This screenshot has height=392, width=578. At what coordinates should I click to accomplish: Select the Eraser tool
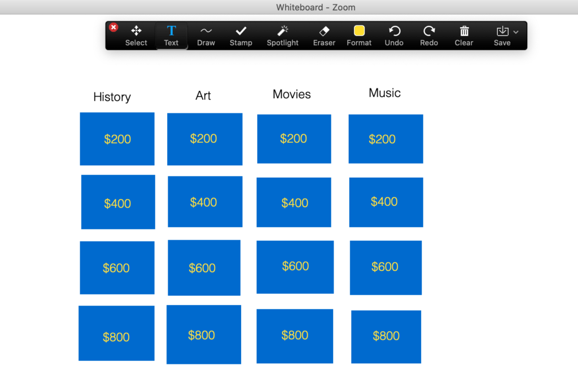[324, 36]
